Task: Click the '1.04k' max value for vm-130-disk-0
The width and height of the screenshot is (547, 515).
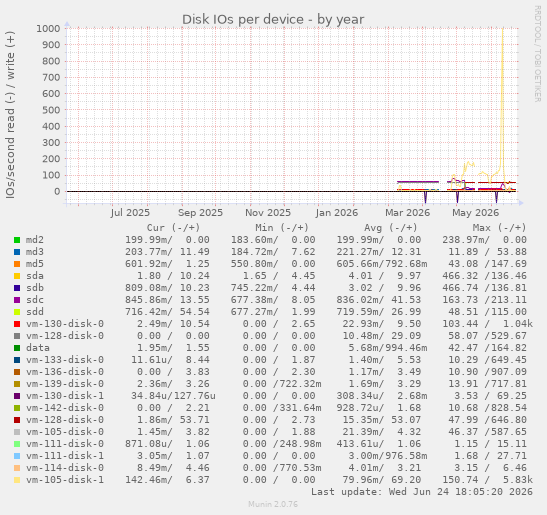Action: tap(518, 323)
